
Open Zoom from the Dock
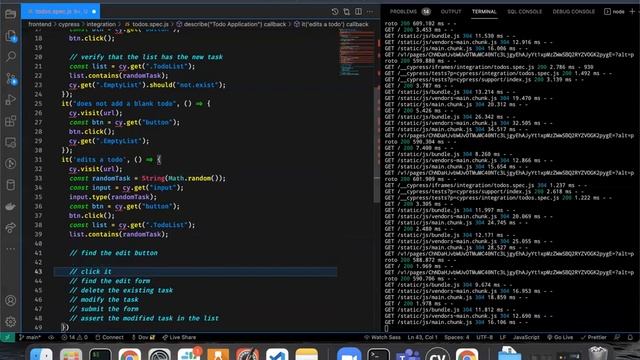(349, 354)
